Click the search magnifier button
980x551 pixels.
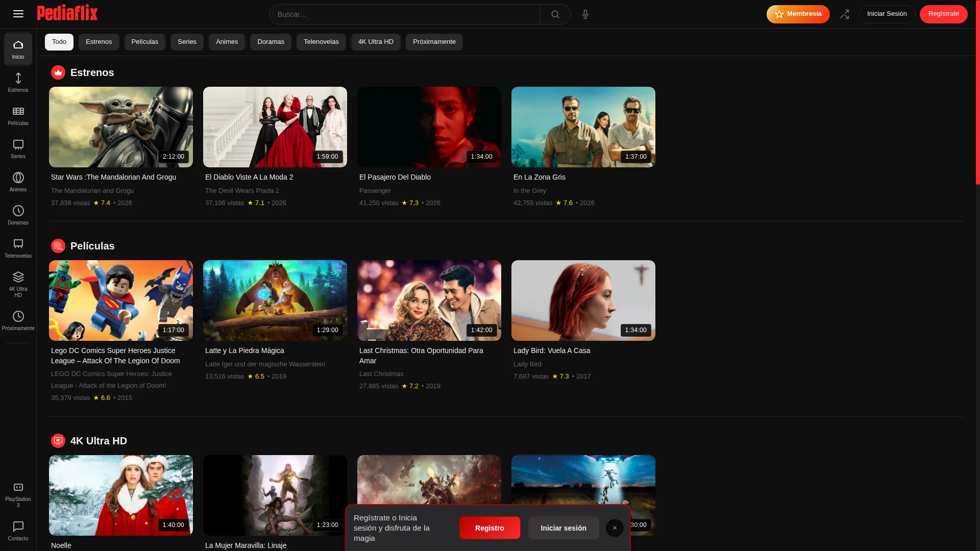pyautogui.click(x=555, y=14)
